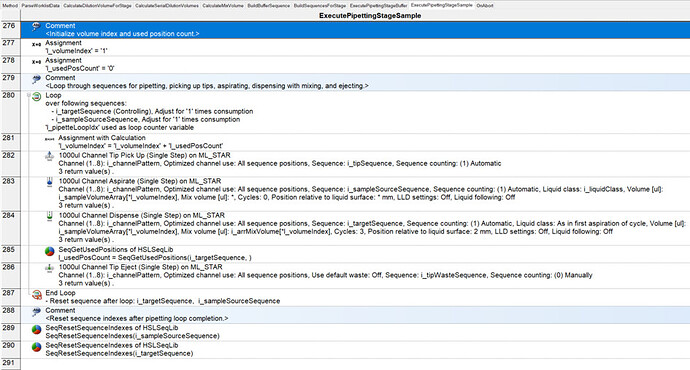This screenshot has height=370, width=690.
Task: Select the 'Loop through sequences for pipetting' comment
Action: (207, 86)
